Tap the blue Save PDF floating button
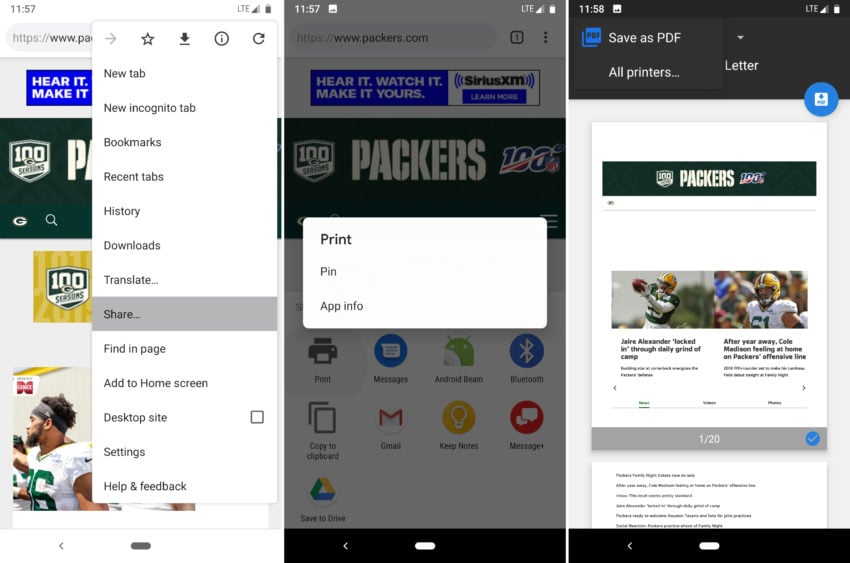This screenshot has width=850, height=563. click(821, 99)
